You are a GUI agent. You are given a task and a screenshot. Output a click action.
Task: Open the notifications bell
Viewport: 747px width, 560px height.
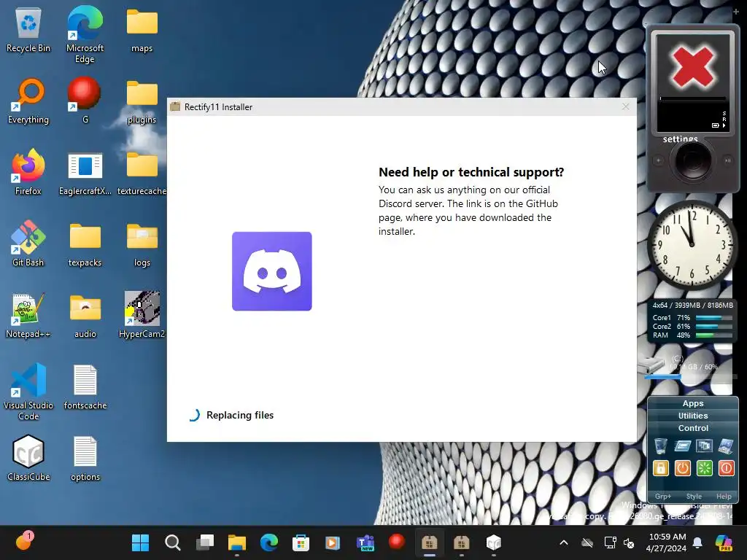[x=697, y=542]
